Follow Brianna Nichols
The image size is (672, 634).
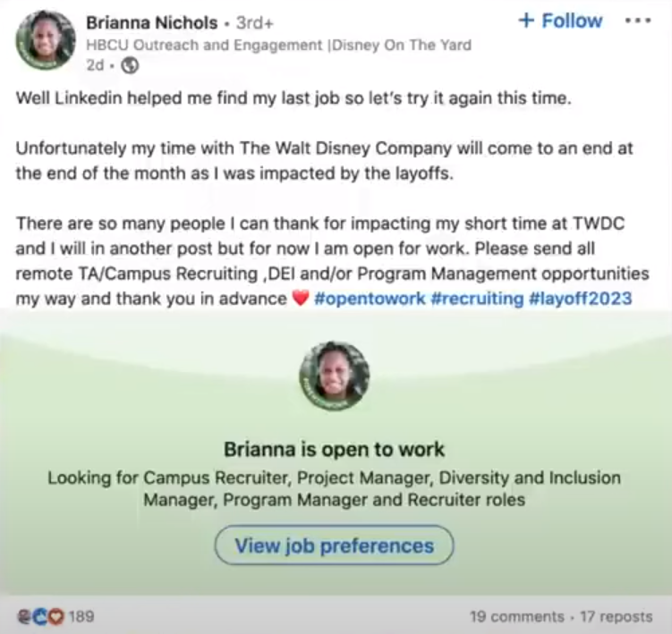pos(560,21)
